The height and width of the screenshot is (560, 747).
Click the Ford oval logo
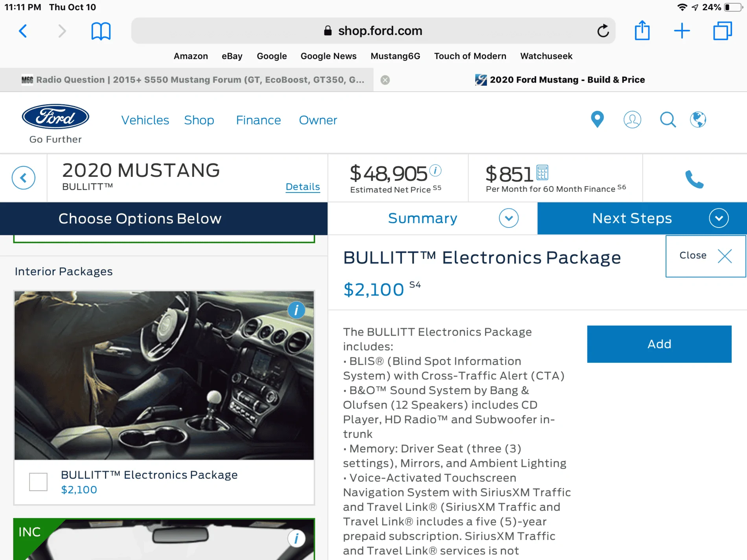tap(55, 117)
